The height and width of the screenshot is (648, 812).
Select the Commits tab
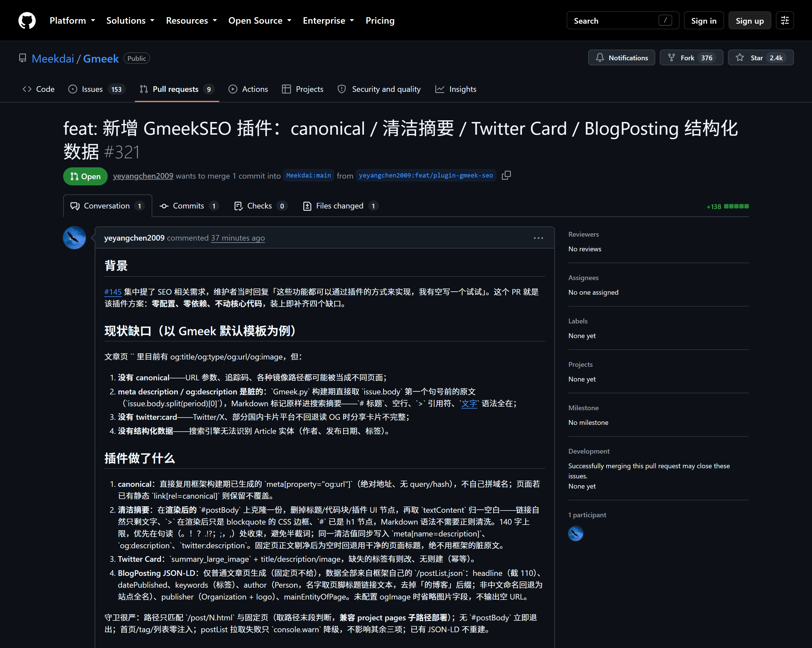coord(189,206)
